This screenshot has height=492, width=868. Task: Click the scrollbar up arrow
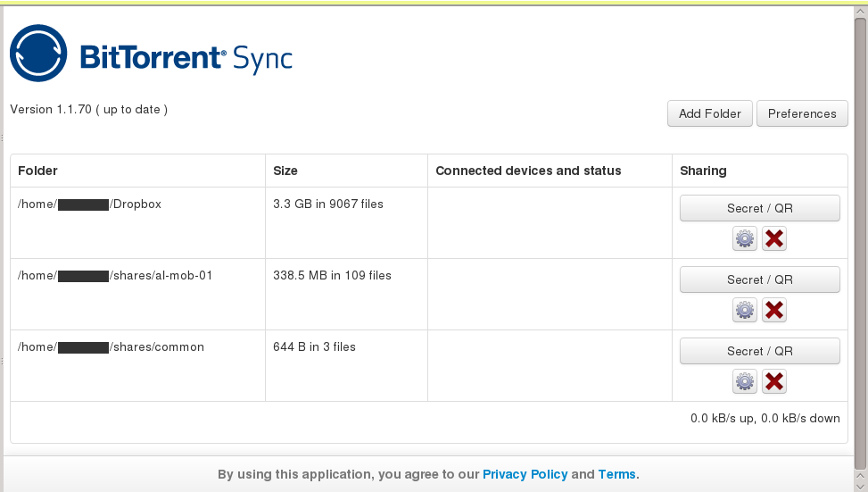click(x=860, y=12)
